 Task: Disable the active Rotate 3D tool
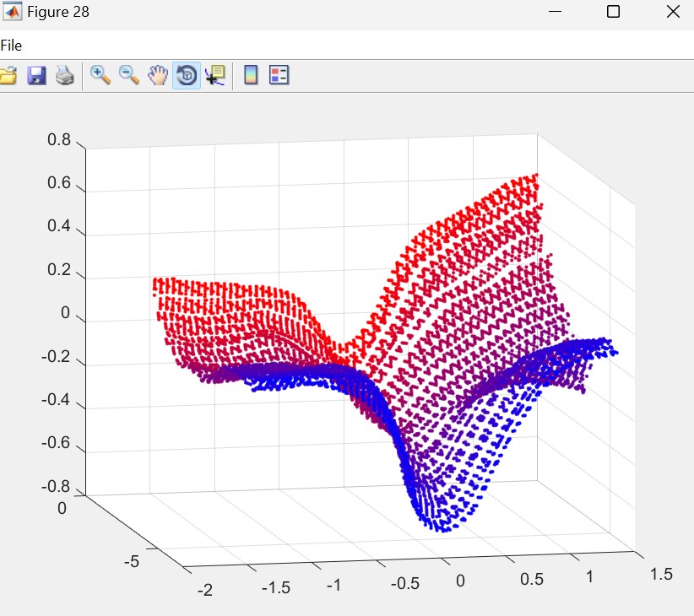187,76
